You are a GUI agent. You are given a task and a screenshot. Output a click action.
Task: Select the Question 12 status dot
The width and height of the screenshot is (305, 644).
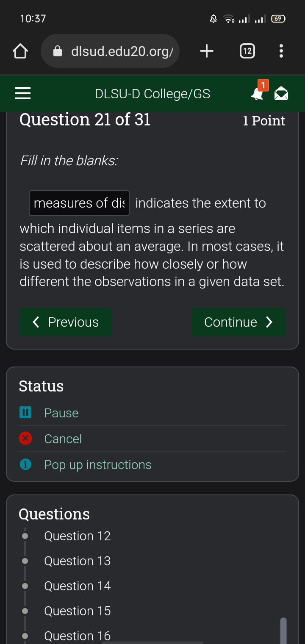(x=25, y=535)
